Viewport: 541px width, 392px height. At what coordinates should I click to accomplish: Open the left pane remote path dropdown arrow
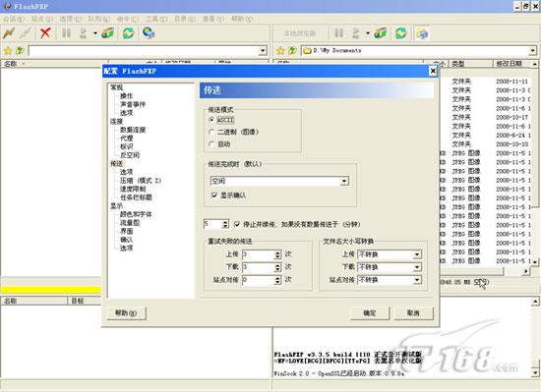263,51
